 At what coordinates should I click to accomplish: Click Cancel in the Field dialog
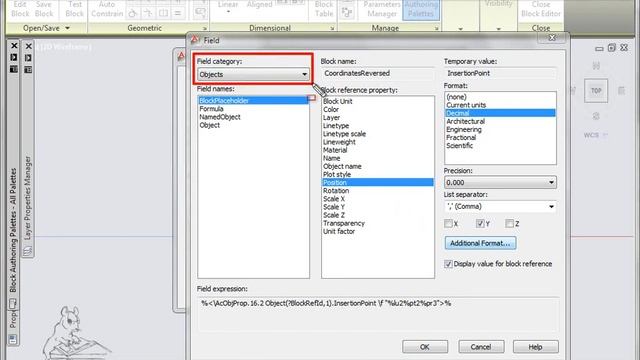pyautogui.click(x=481, y=347)
